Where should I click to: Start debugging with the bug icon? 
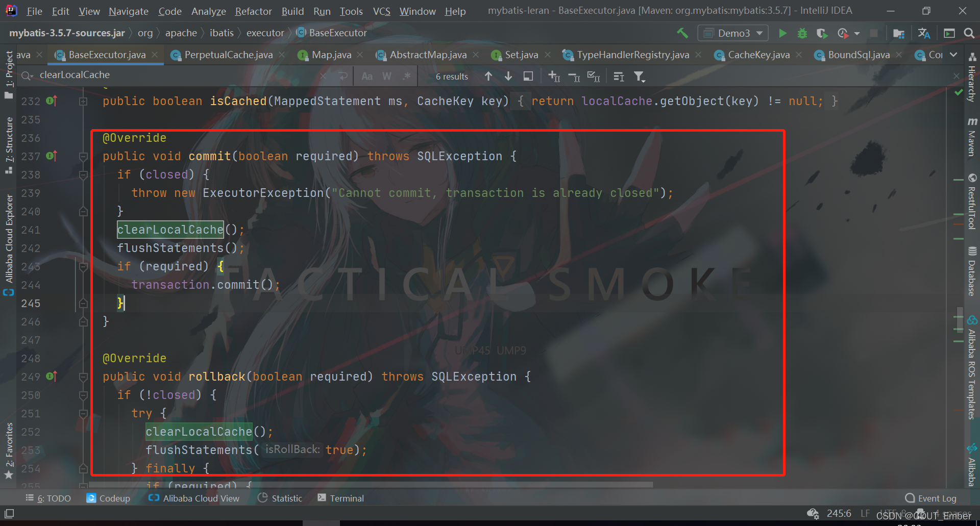coord(802,33)
